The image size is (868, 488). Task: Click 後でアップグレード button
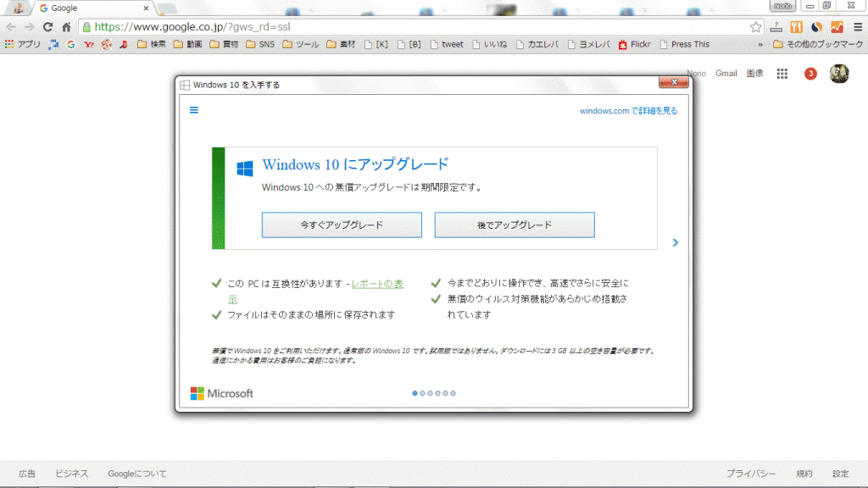[x=515, y=225]
